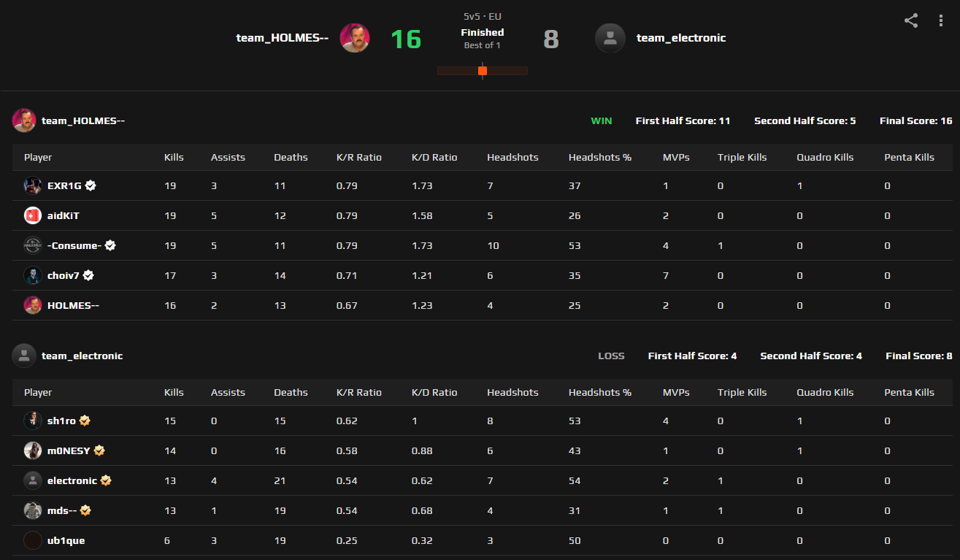The width and height of the screenshot is (960, 560).
Task: Click sh1ro's player avatar
Action: (x=32, y=421)
